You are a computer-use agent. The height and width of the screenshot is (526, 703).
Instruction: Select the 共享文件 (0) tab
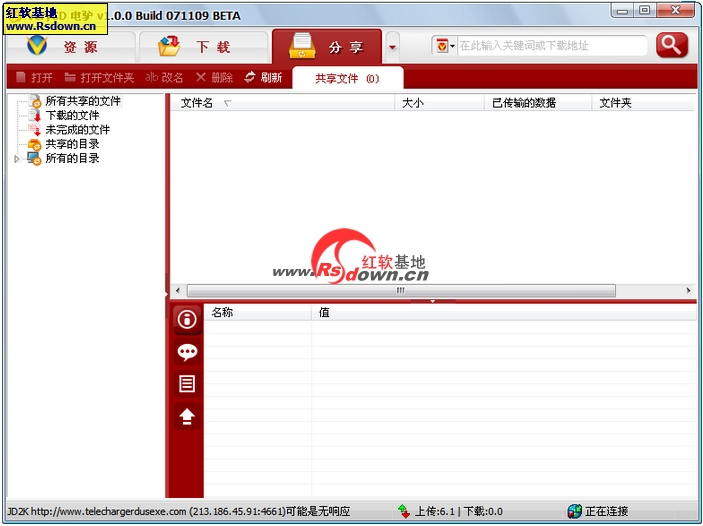(347, 78)
